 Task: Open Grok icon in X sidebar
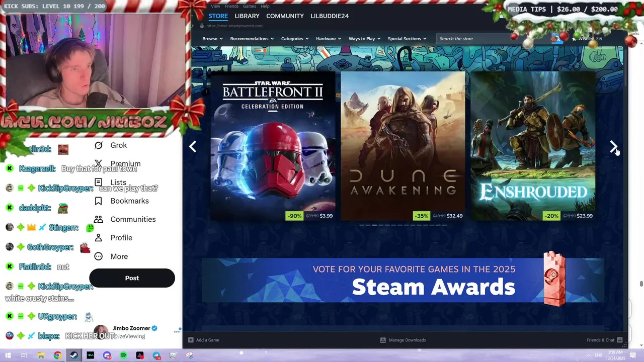coord(99,145)
